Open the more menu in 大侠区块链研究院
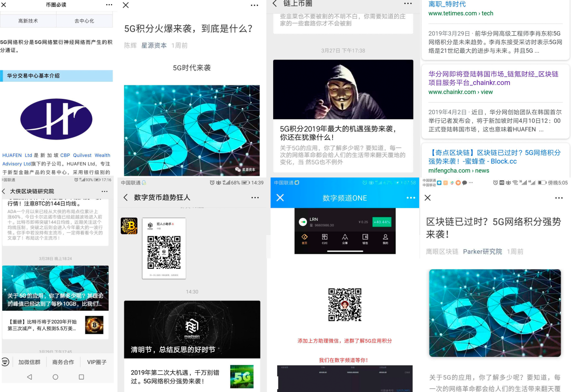The image size is (571, 392). pos(104,191)
